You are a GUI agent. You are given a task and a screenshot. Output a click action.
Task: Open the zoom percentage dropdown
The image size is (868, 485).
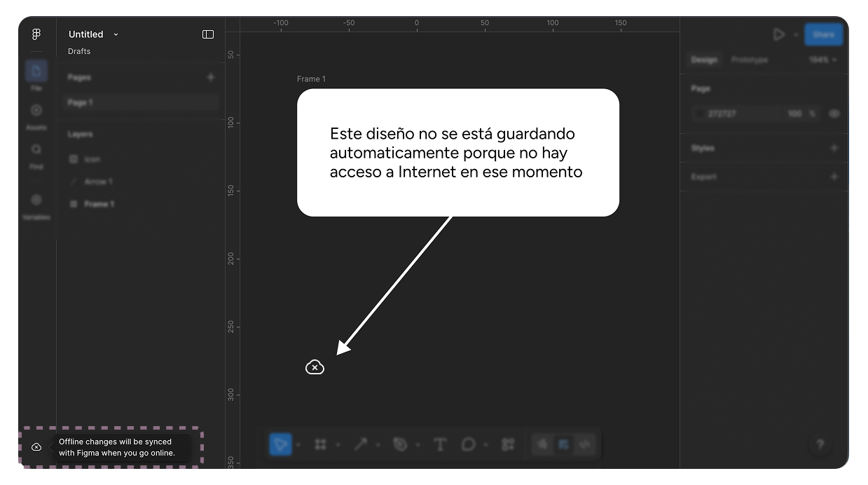point(822,60)
